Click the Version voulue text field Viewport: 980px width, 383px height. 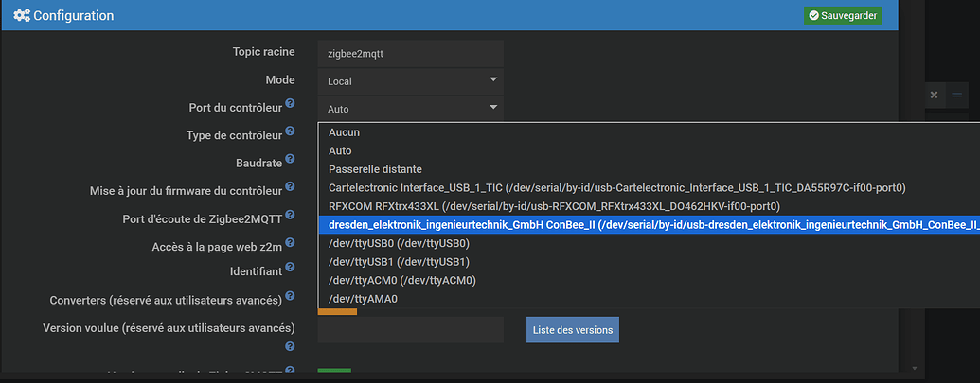click(x=410, y=330)
